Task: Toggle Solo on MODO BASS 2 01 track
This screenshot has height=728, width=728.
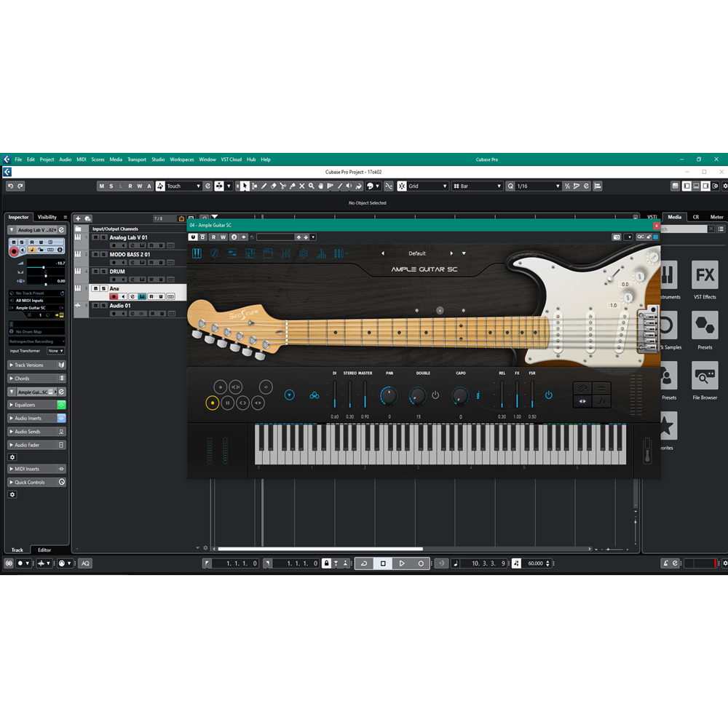Action: pos(104,254)
